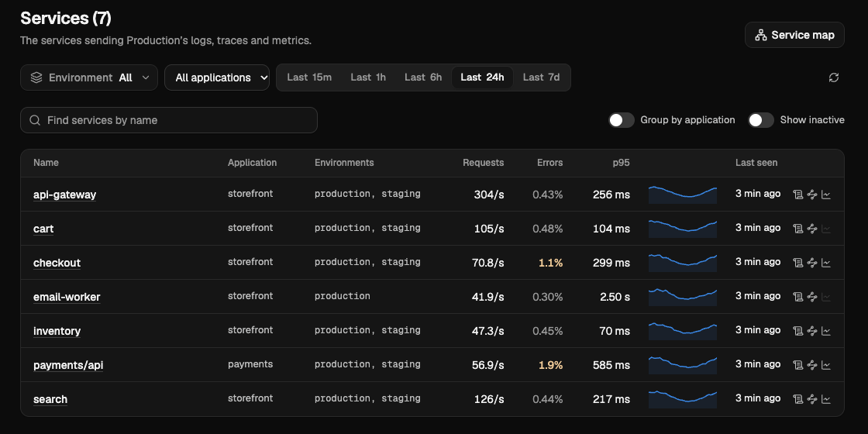This screenshot has width=868, height=434.
Task: Open traces for search service
Action: pos(812,399)
